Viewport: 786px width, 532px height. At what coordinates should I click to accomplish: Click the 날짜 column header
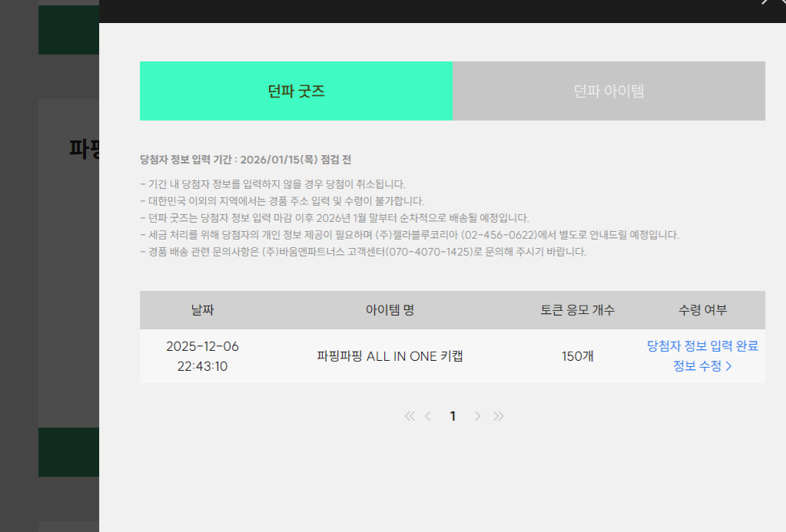(x=202, y=310)
